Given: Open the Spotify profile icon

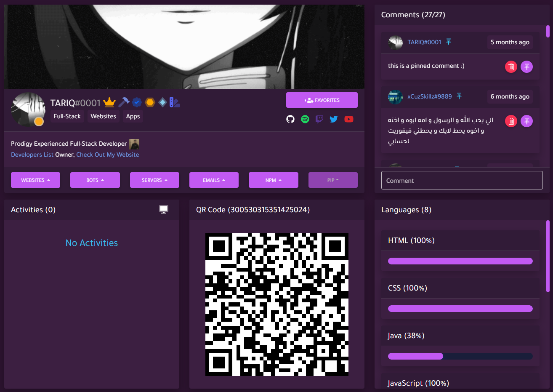Looking at the screenshot, I should [305, 119].
